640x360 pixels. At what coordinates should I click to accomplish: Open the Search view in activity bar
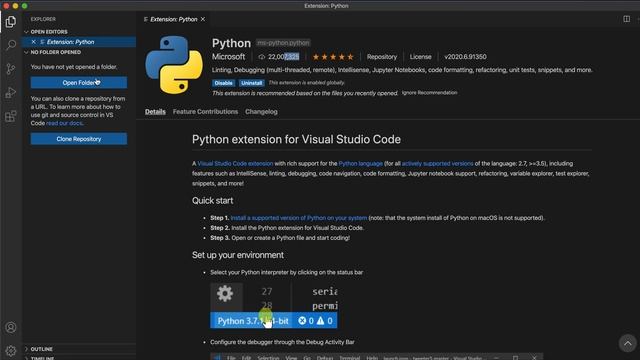[x=11, y=45]
